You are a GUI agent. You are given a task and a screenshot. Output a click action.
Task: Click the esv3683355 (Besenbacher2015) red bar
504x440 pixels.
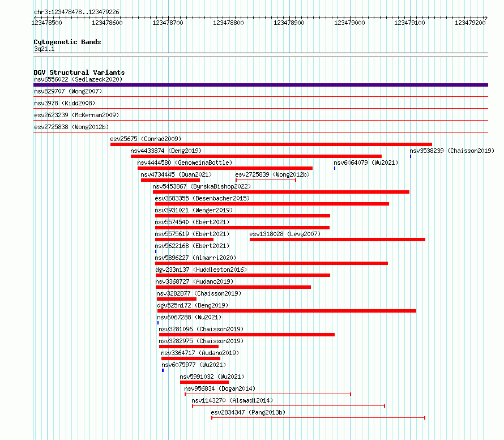pos(272,204)
